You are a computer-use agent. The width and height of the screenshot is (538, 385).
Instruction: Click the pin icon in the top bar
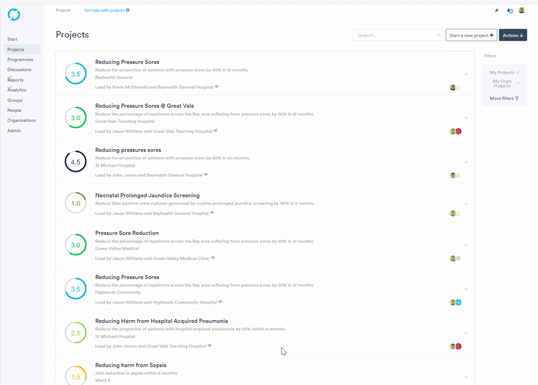496,11
